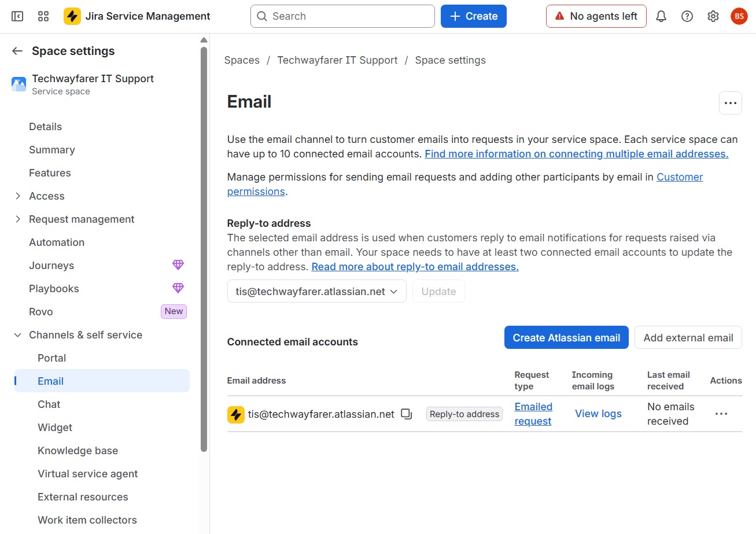Open the notifications bell
The width and height of the screenshot is (756, 534).
(x=661, y=16)
